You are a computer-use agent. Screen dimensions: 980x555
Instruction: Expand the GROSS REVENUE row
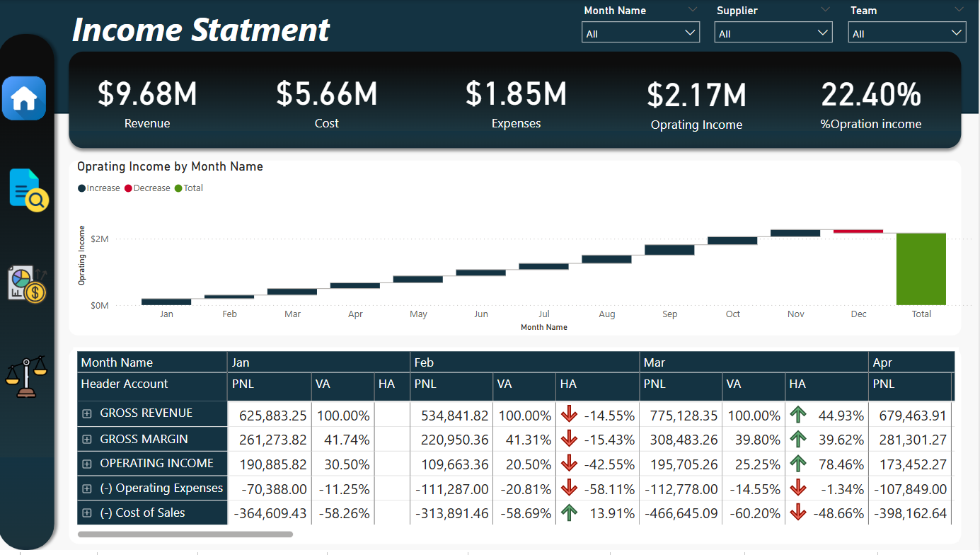[87, 414]
